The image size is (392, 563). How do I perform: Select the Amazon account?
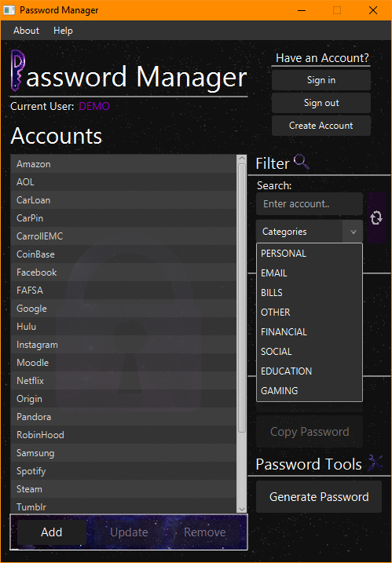point(123,164)
